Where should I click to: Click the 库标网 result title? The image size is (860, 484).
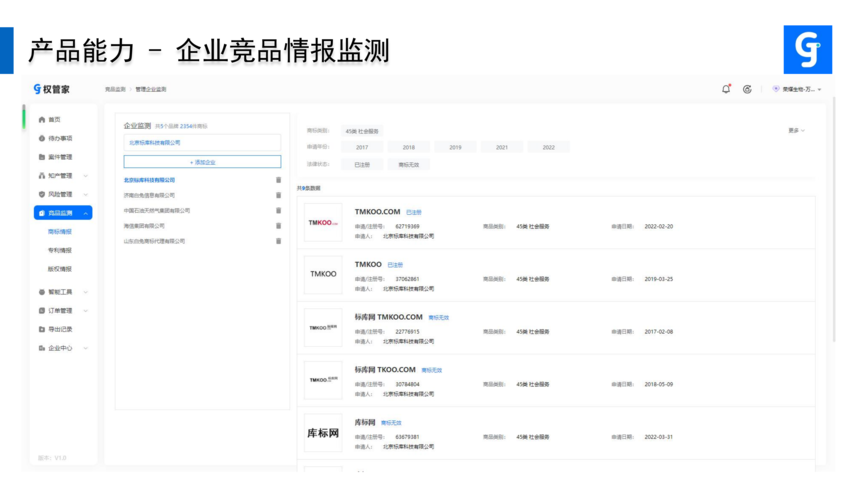click(365, 423)
